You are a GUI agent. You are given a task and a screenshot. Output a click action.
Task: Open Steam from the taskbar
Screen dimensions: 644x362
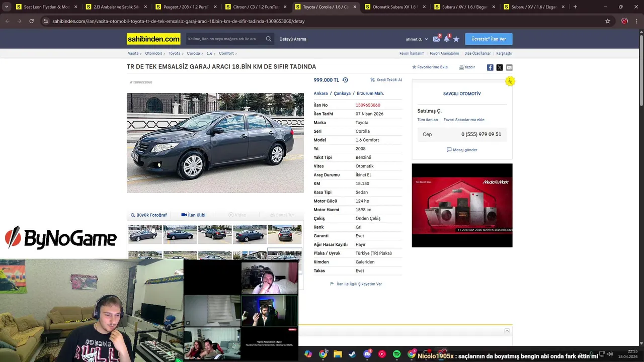[x=352, y=354]
